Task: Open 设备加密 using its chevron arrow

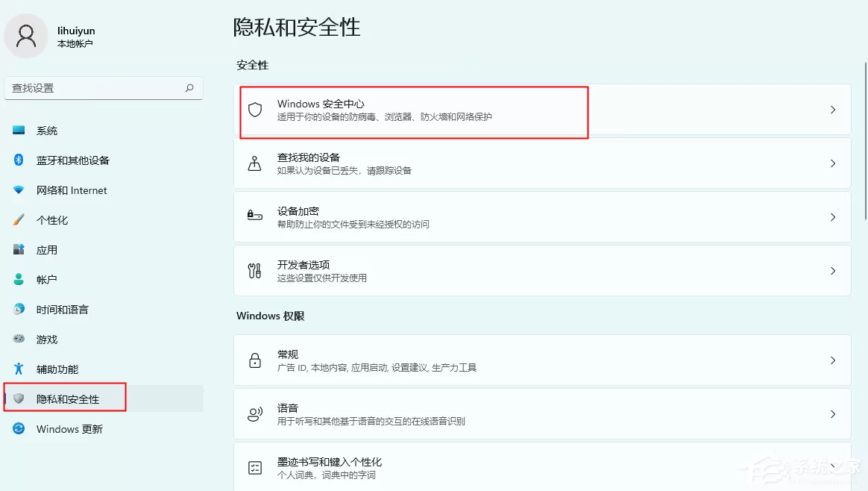Action: point(832,217)
